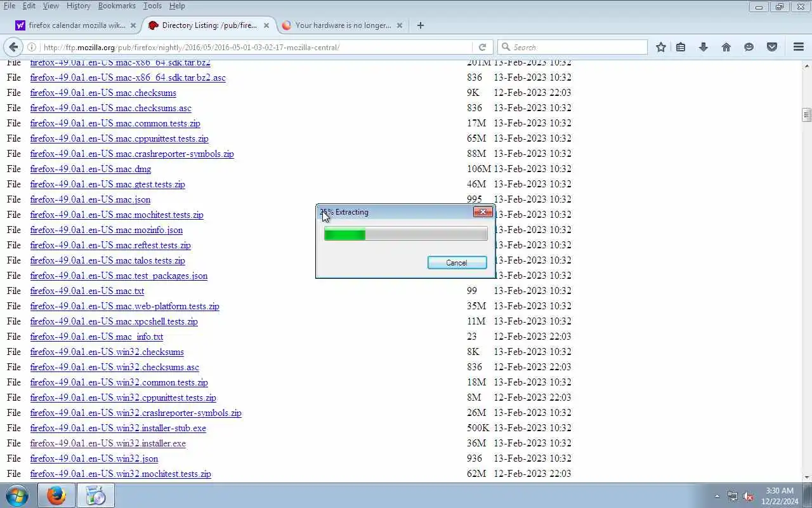
Task: Open the firefox-49.0a1.en-US.mac.dmg link
Action: [91, 169]
